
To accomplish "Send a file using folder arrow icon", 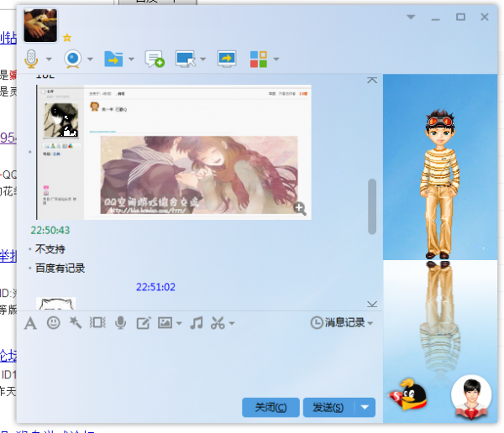I will [x=113, y=59].
